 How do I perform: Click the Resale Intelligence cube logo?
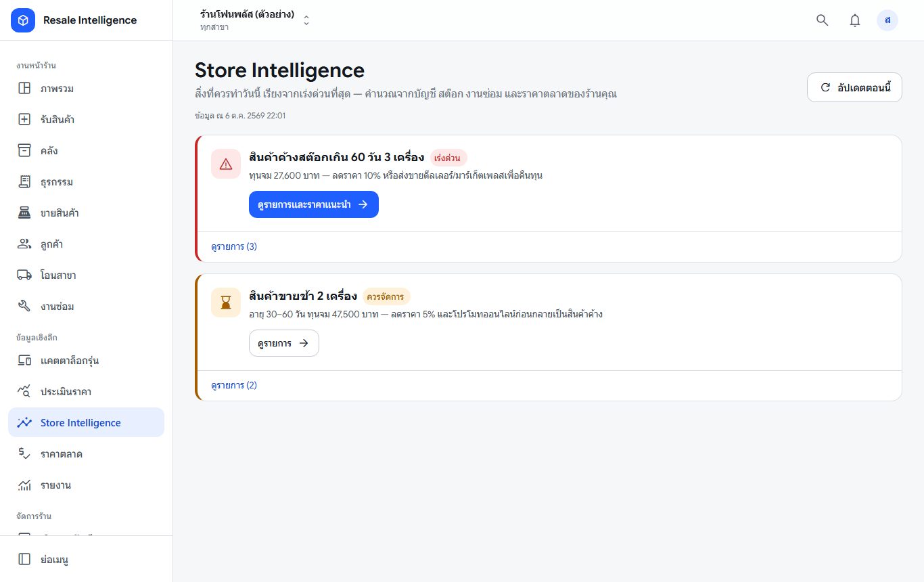pyautogui.click(x=23, y=20)
